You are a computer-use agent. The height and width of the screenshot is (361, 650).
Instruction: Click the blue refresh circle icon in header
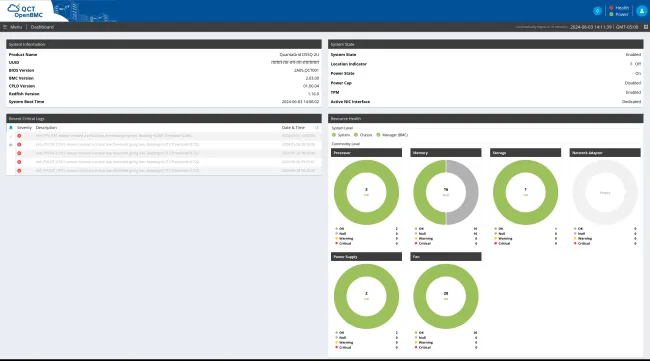[597, 11]
